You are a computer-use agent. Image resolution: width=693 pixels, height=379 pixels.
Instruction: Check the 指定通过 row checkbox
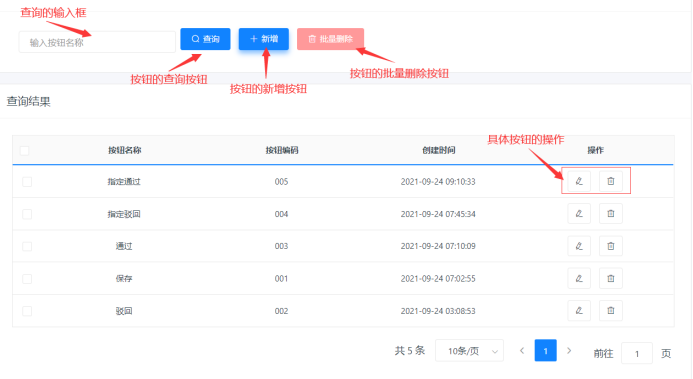pyautogui.click(x=27, y=182)
